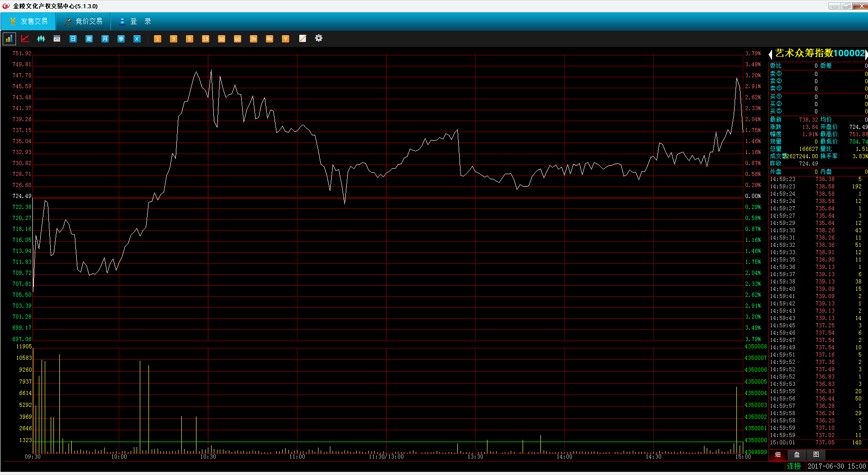Click the 买① order row
The width and height of the screenshot is (868, 475).
[x=818, y=97]
